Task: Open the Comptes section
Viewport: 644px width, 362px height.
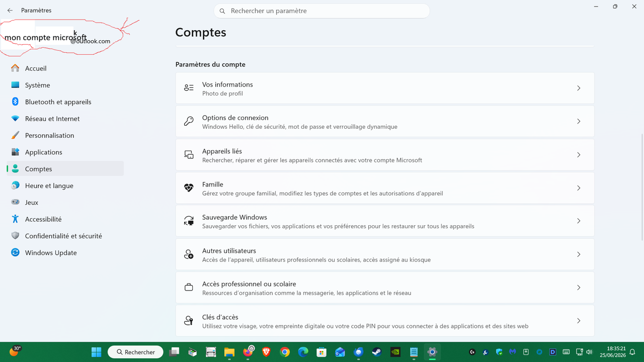Action: 65,169
